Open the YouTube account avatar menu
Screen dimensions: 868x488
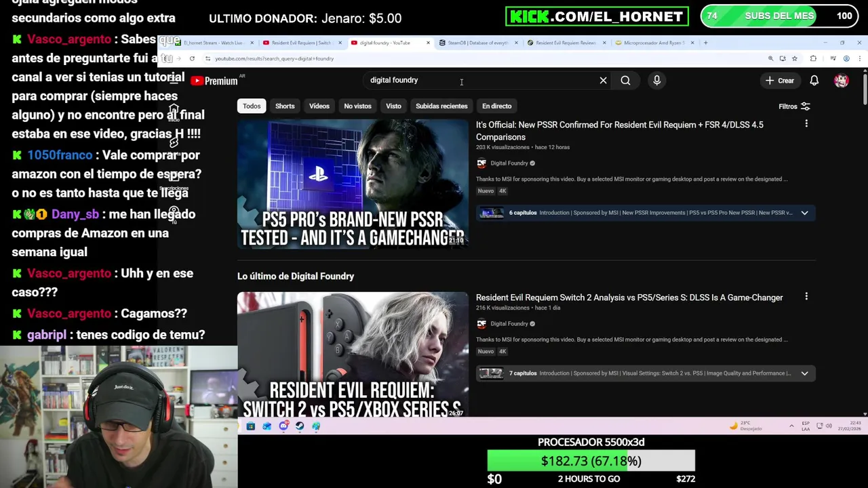tap(842, 81)
